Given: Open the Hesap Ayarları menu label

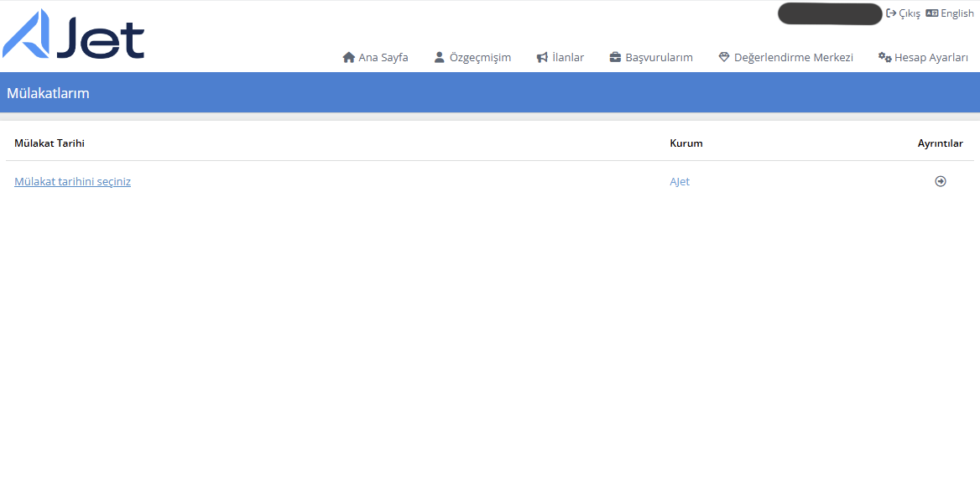Looking at the screenshot, I should coord(931,58).
